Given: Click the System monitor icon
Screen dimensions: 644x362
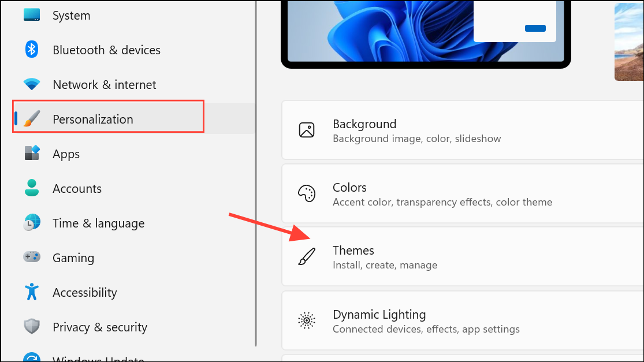Looking at the screenshot, I should coord(32,15).
